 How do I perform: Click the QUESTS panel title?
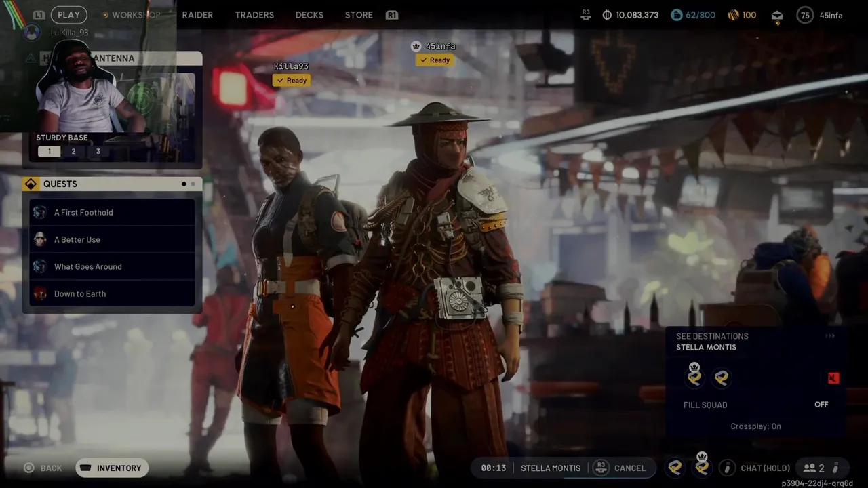60,184
